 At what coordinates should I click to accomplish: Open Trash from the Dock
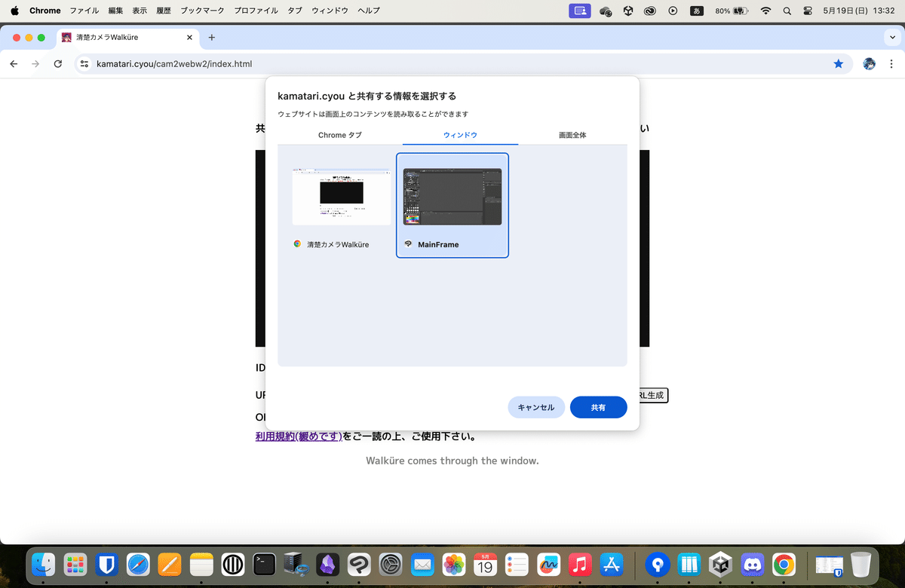tap(861, 564)
